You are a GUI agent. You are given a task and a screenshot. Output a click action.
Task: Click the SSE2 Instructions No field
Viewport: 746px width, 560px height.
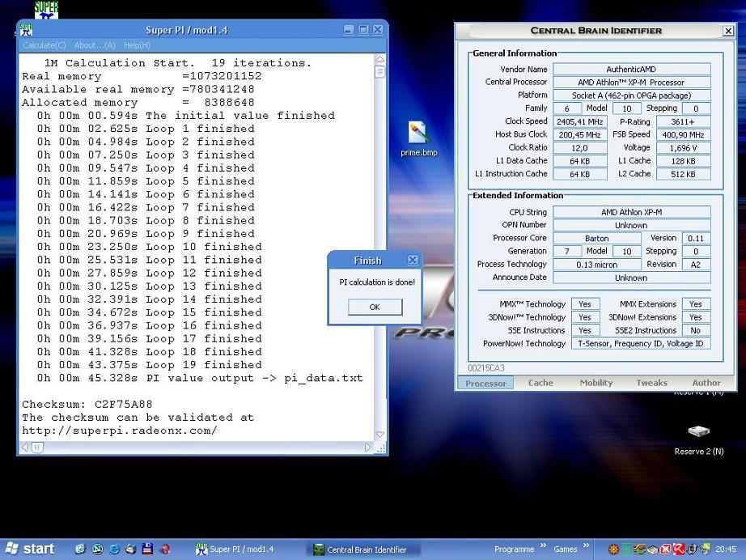coord(696,330)
